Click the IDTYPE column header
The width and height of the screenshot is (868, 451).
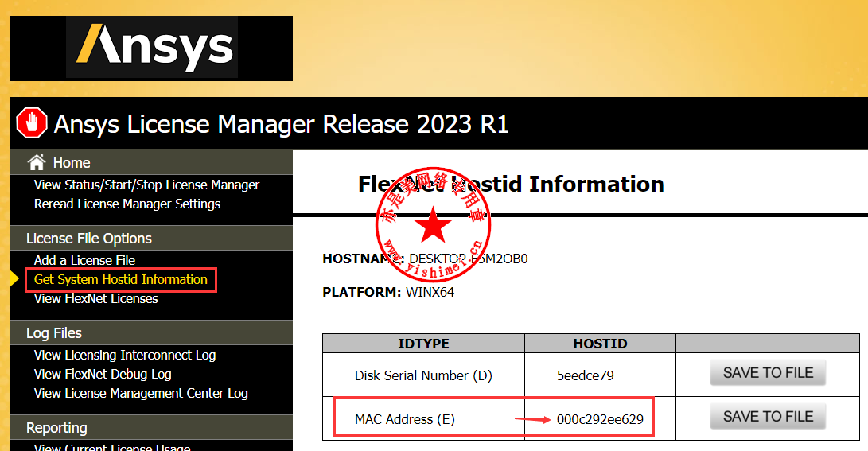coord(423,344)
